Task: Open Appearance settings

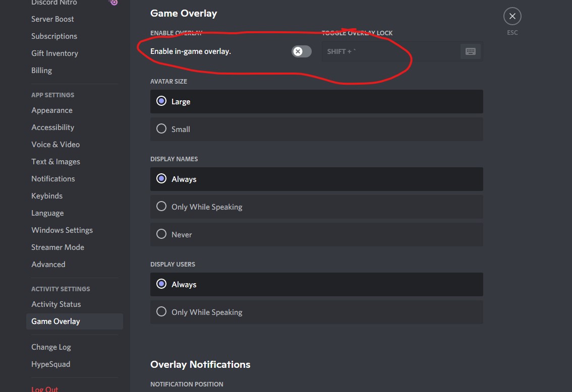Action: pos(52,110)
